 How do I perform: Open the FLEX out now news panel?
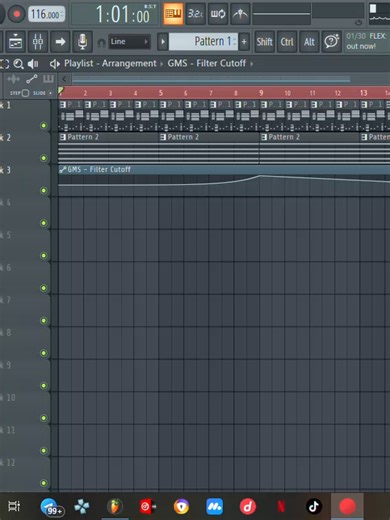[x=367, y=41]
